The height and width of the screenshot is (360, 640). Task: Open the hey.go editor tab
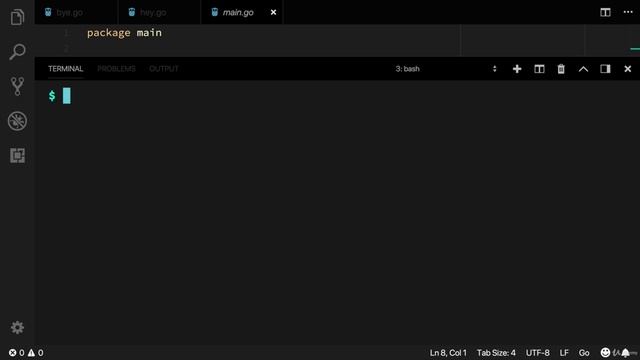tap(160, 12)
